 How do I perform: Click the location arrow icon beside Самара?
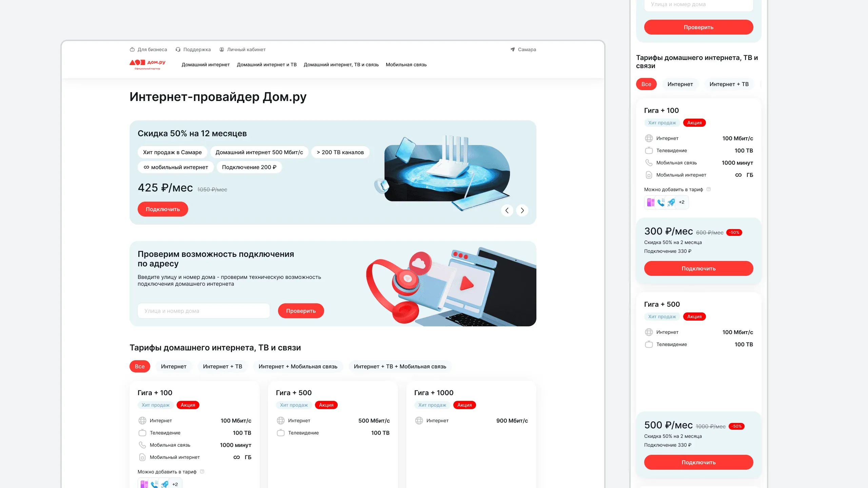point(513,49)
